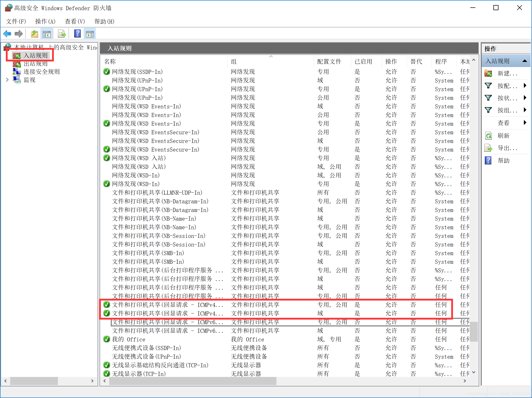Select 出站规则 in the tree
The image size is (532, 398).
pos(36,64)
